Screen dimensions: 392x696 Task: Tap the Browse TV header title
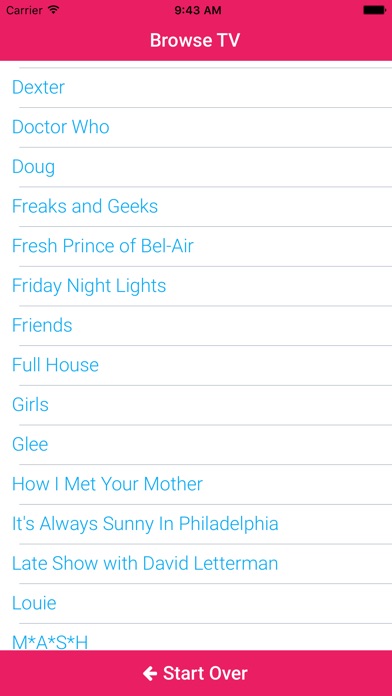tap(195, 40)
